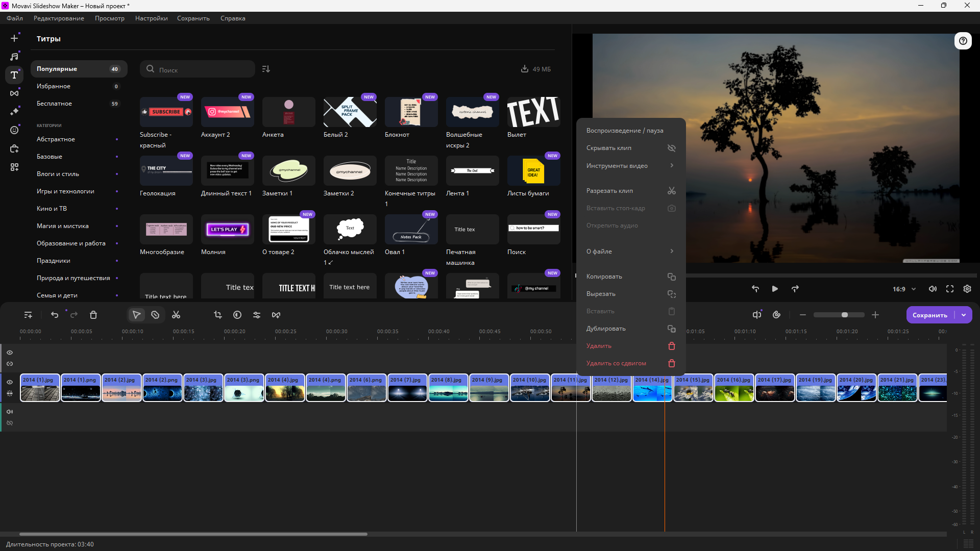The image size is (980, 551).
Task: Click the Crop tool icon
Action: 218,315
